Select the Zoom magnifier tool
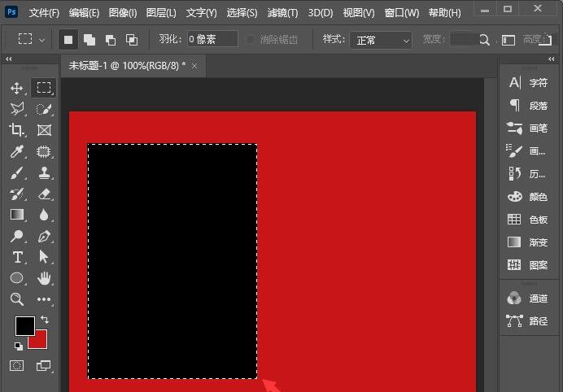This screenshot has height=392, width=563. point(16,299)
